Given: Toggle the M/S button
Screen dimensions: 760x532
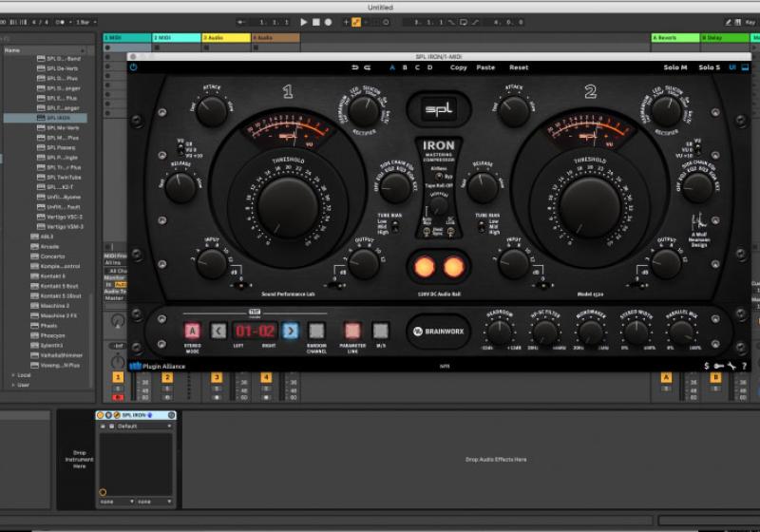Looking at the screenshot, I should [x=381, y=331].
